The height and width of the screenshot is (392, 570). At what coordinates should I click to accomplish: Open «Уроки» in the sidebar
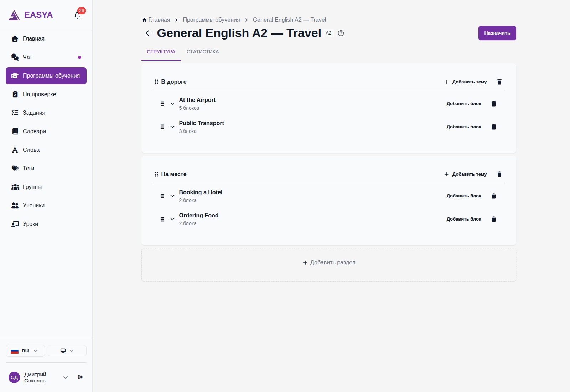[x=46, y=224]
